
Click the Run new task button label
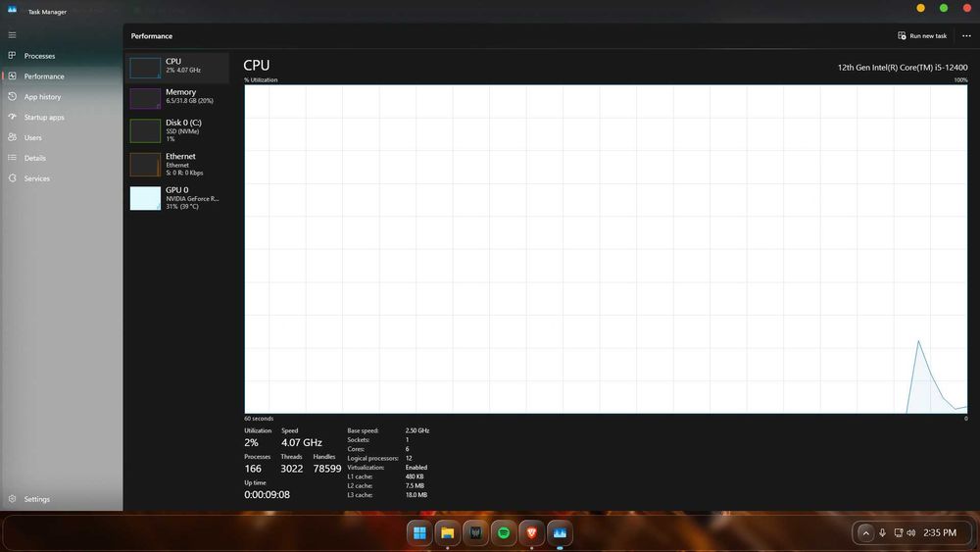[x=928, y=36]
